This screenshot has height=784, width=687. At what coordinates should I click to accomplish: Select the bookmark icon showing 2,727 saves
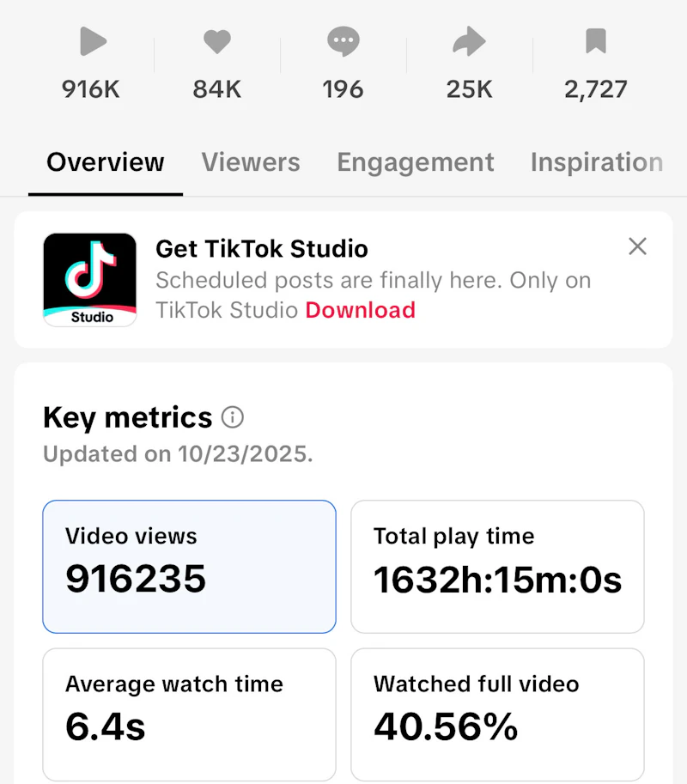(x=596, y=40)
